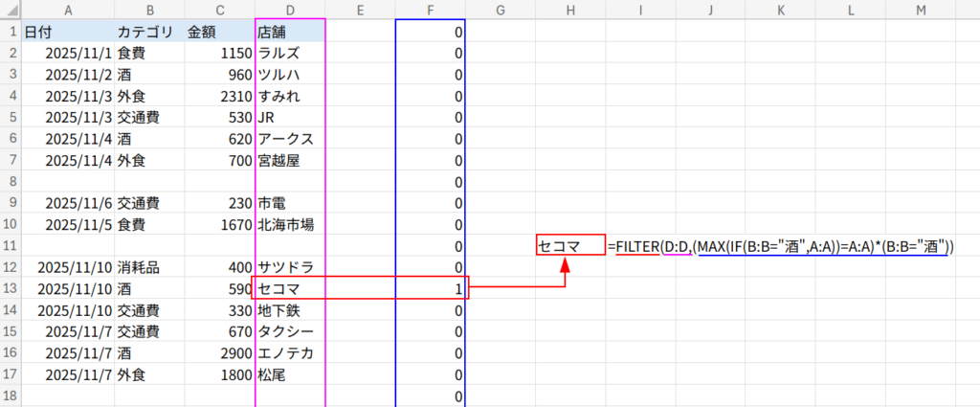Select the 店舗 header cell
Image resolution: width=980 pixels, height=407 pixels.
289,32
